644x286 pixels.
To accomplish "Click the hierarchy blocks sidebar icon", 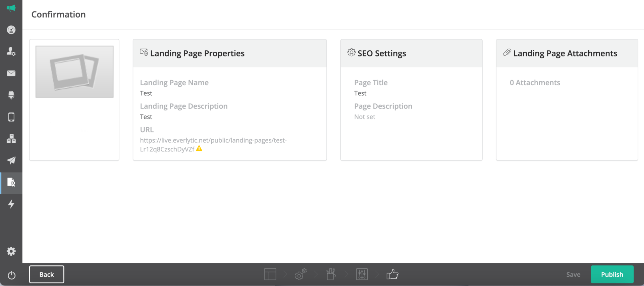I will coord(11,139).
